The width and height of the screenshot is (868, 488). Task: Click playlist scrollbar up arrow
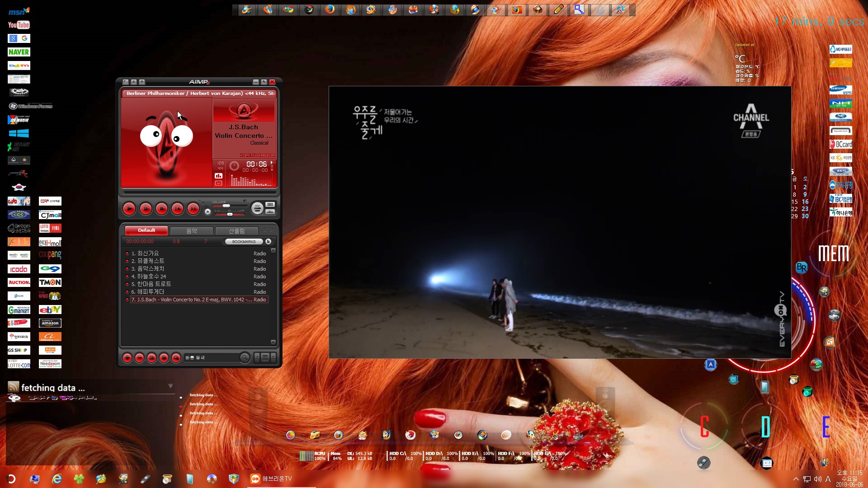[273, 250]
